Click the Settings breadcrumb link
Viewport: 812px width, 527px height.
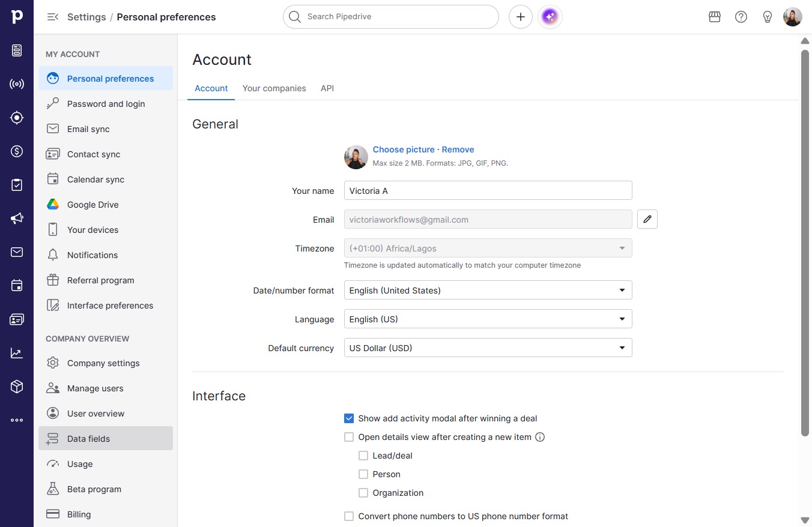coord(86,17)
